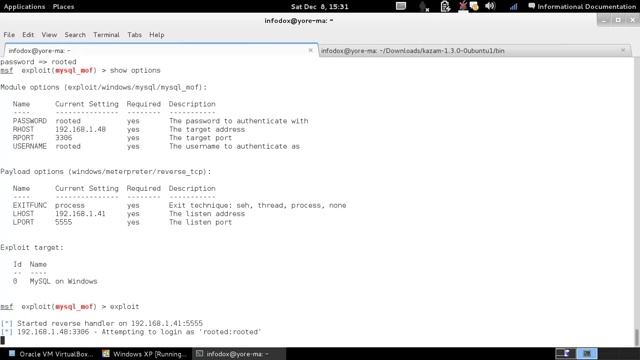Image resolution: width=640 pixels, height=360 pixels.
Task: Click 'Started reverse handler' output line
Action: (101, 323)
